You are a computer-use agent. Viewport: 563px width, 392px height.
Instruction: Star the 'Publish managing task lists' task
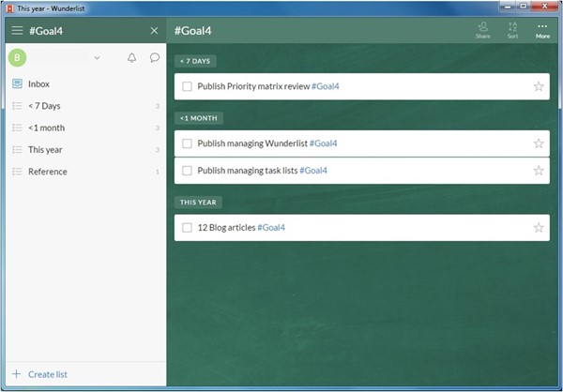(x=539, y=170)
